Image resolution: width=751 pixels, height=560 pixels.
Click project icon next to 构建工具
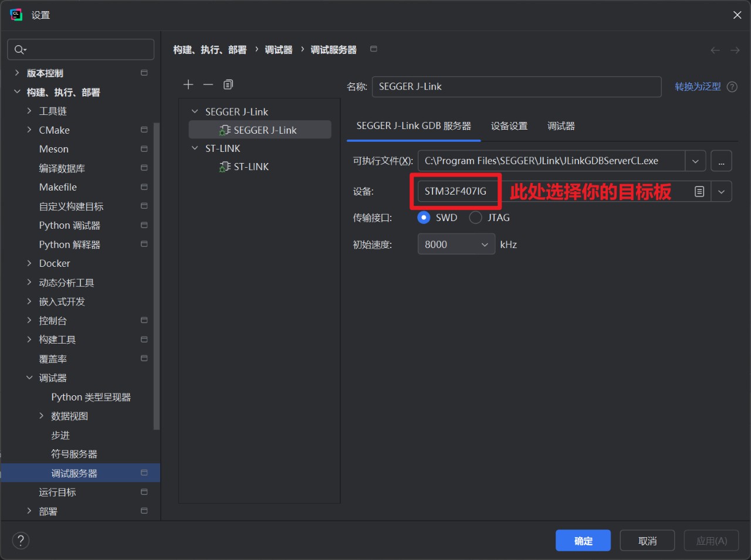[144, 340]
